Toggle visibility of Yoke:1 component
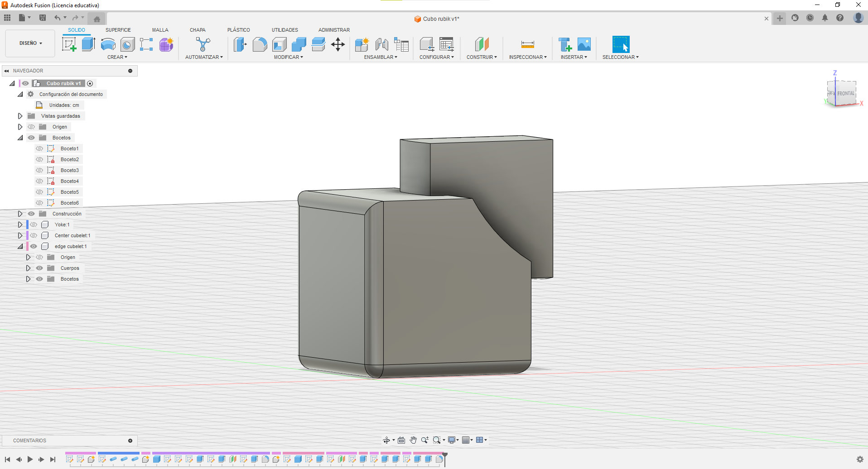 34,225
